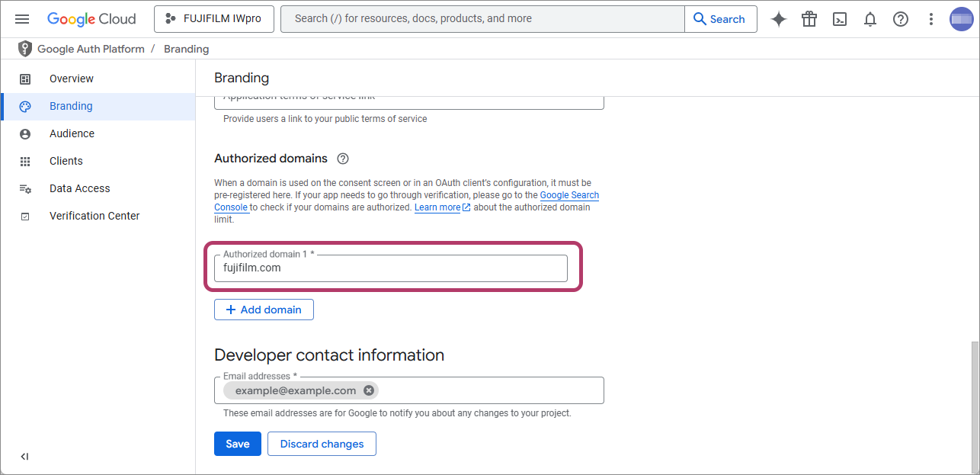Viewport: 980px width, 475px height.
Task: Go to the Overview page
Action: click(72, 79)
